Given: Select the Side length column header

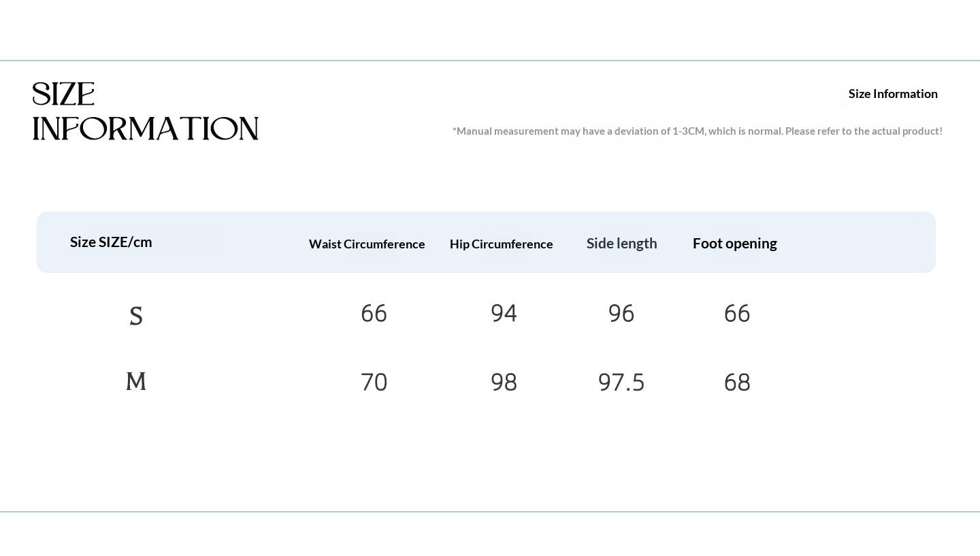Looking at the screenshot, I should [x=622, y=244].
